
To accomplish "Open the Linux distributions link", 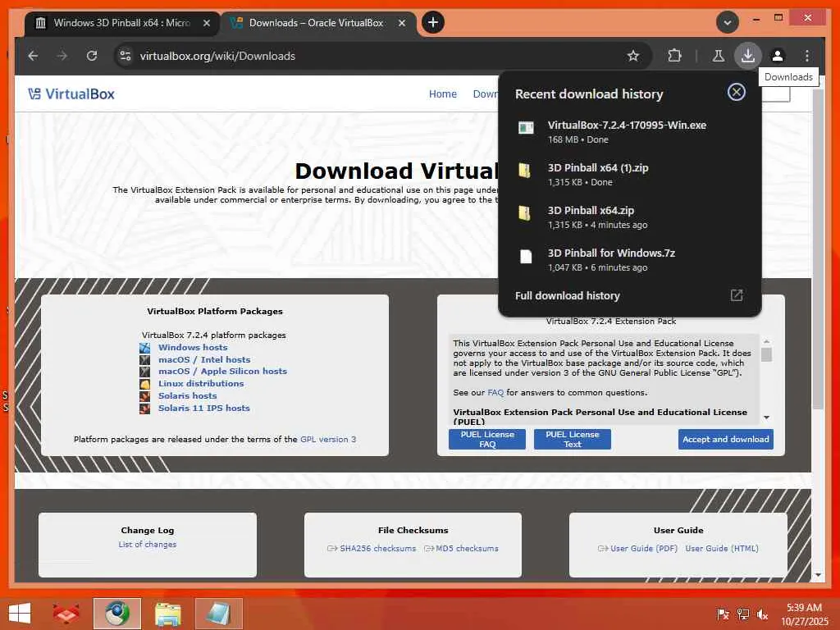I will (x=201, y=384).
